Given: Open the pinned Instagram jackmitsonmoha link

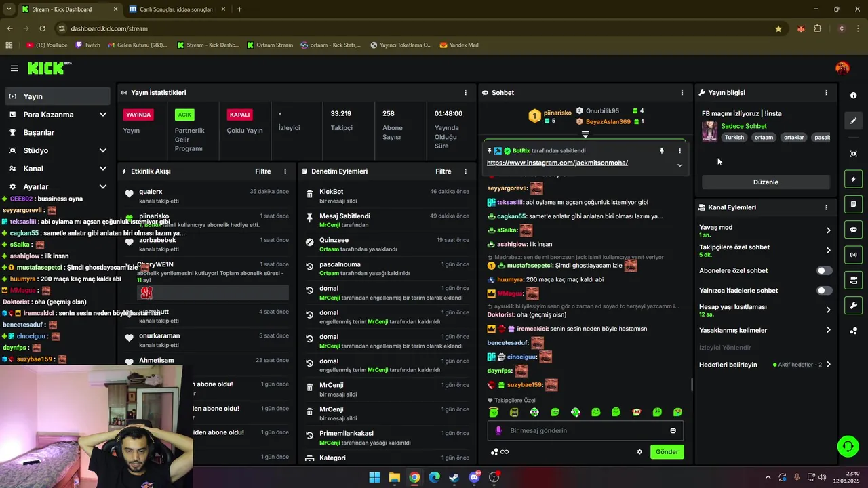Looking at the screenshot, I should (557, 163).
